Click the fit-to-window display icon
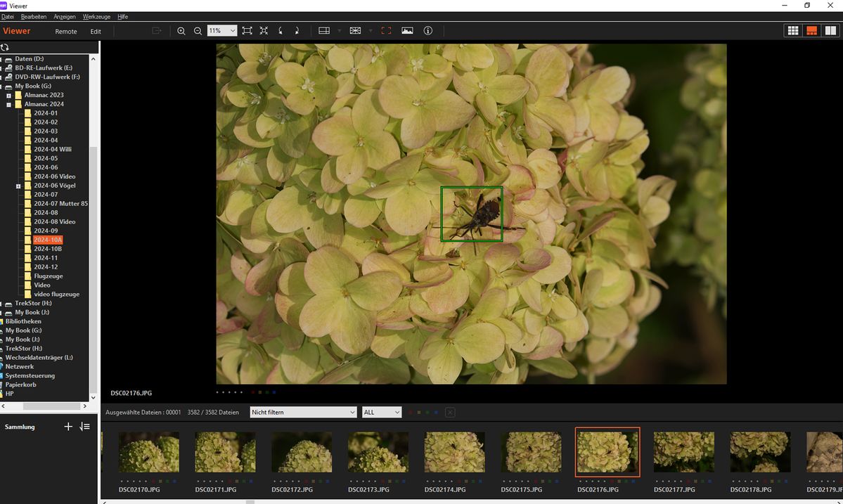Viewport: 843px width, 504px height. pyautogui.click(x=247, y=31)
